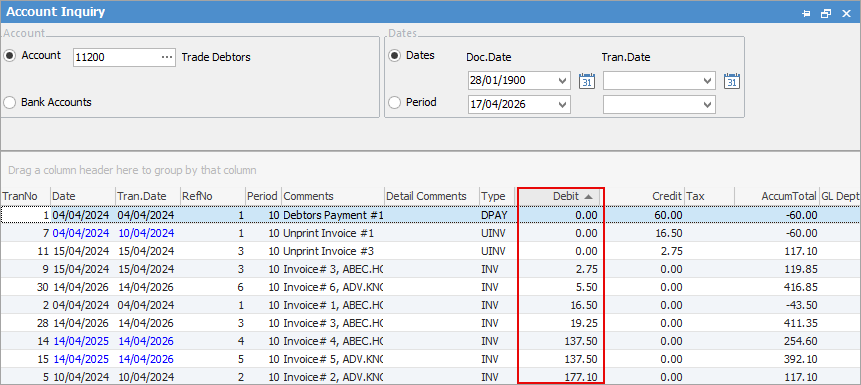Click Invoice# 6, ADV.KN comment cell
Viewport: 861px width, 385px height.
pos(332,287)
